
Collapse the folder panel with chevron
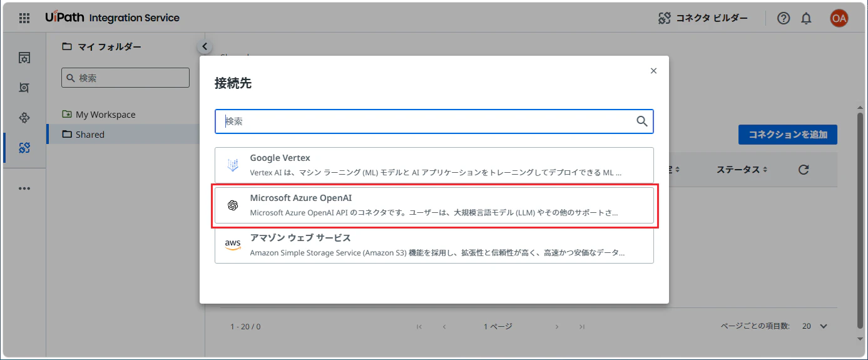click(x=205, y=46)
